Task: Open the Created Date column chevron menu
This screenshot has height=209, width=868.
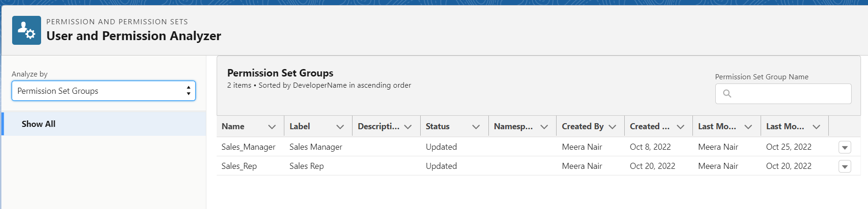Action: pos(680,127)
